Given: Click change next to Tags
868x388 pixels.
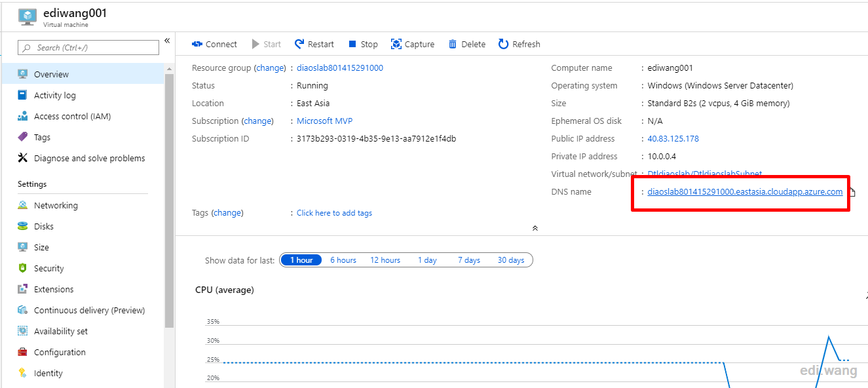Looking at the screenshot, I should (x=227, y=212).
